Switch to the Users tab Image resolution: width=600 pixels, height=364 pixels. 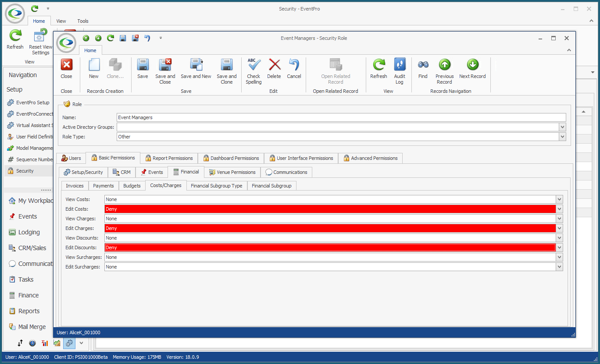(x=71, y=158)
